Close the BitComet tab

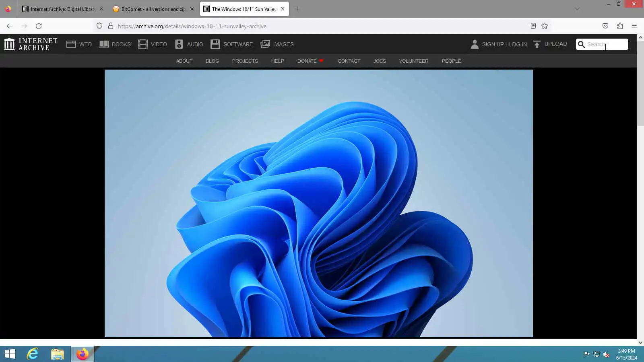click(x=192, y=9)
